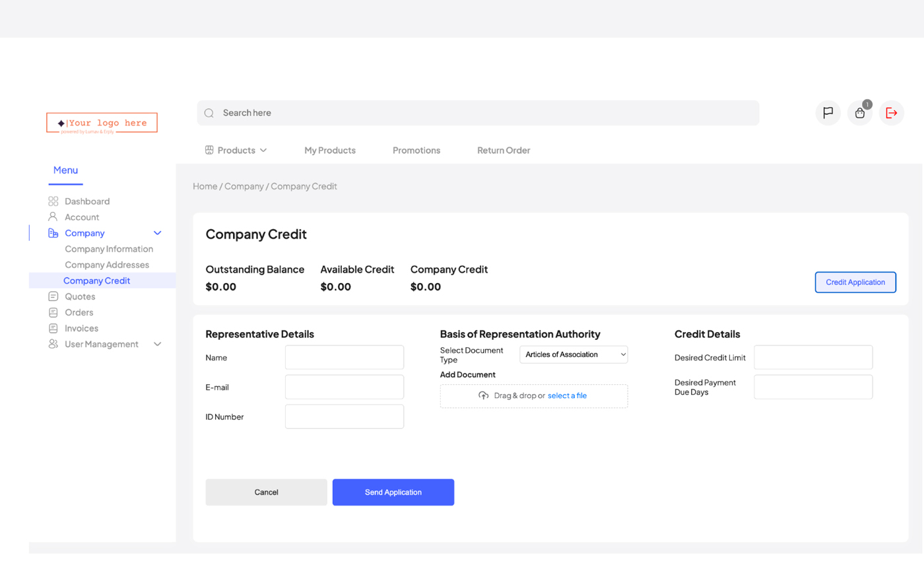Open Orders in sidebar
The height and width of the screenshot is (561, 924).
click(79, 312)
